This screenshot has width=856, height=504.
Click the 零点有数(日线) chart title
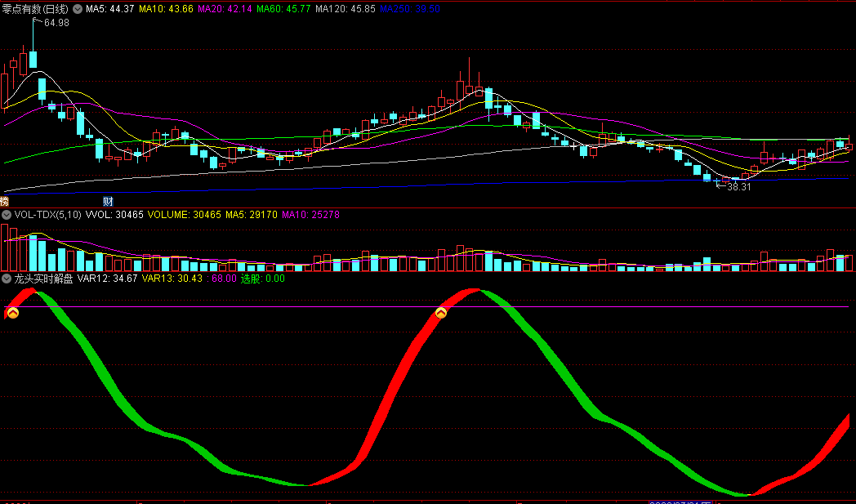(x=35, y=9)
